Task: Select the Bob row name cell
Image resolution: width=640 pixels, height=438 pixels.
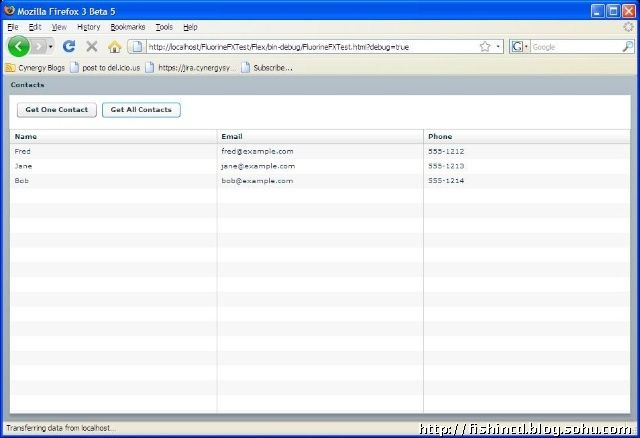Action: point(113,181)
